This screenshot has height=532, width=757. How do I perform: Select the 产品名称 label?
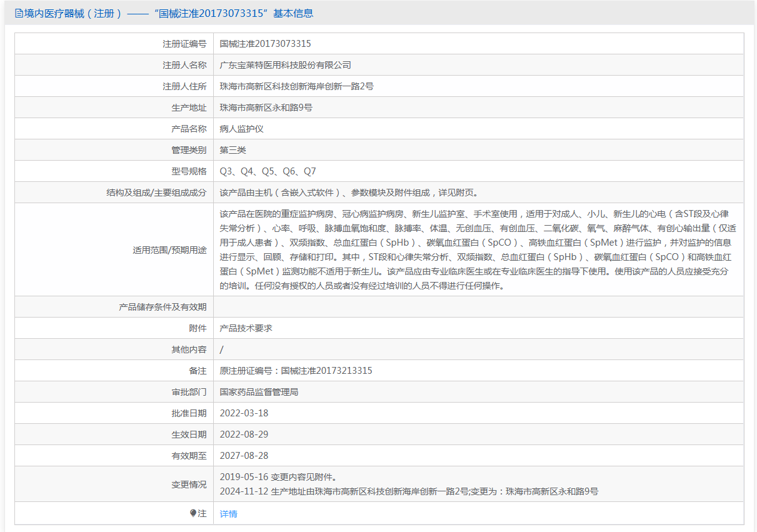pyautogui.click(x=189, y=129)
